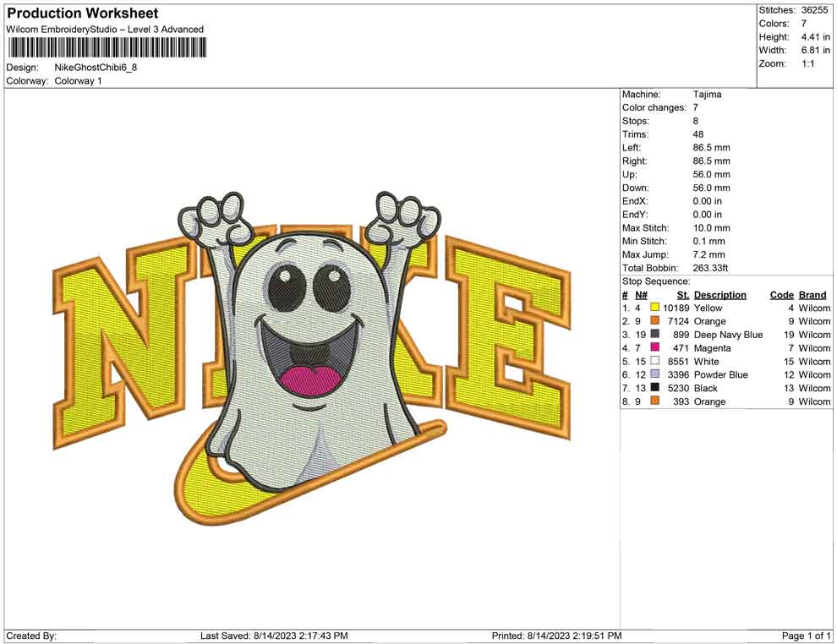Click the Orange swatch in row 8
Image resolution: width=837 pixels, height=644 pixels.
(655, 401)
